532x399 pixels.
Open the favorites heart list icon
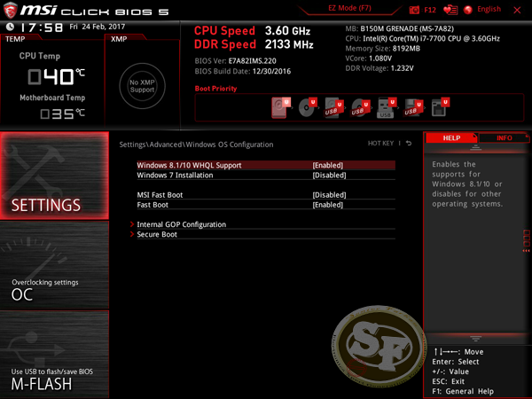(450, 10)
